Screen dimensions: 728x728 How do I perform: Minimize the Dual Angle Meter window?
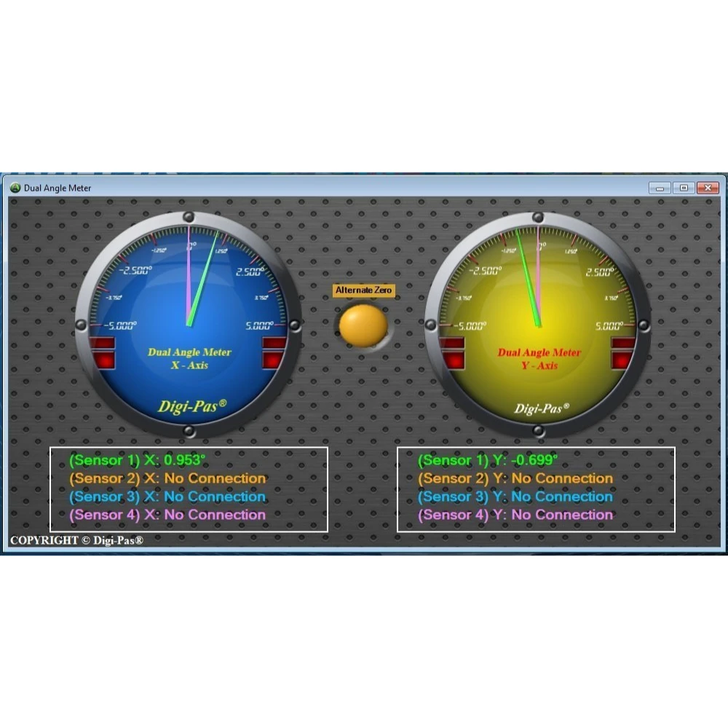click(660, 188)
